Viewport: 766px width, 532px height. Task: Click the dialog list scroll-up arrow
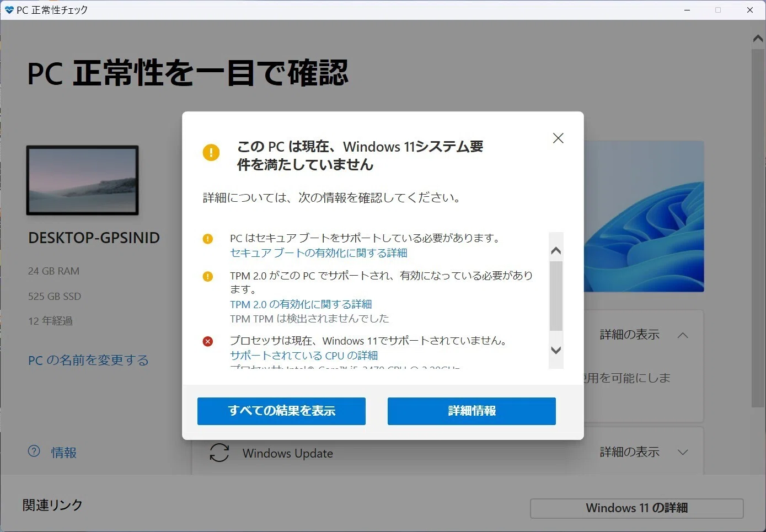tap(556, 251)
